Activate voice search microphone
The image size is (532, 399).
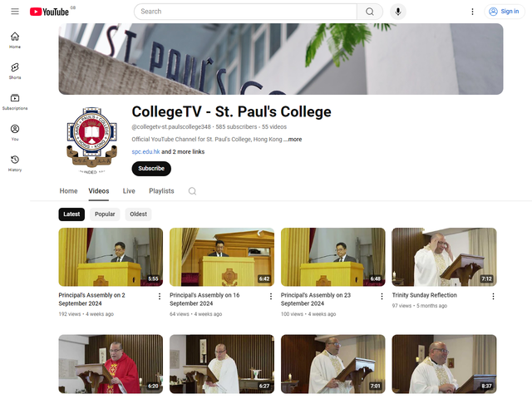(x=398, y=12)
